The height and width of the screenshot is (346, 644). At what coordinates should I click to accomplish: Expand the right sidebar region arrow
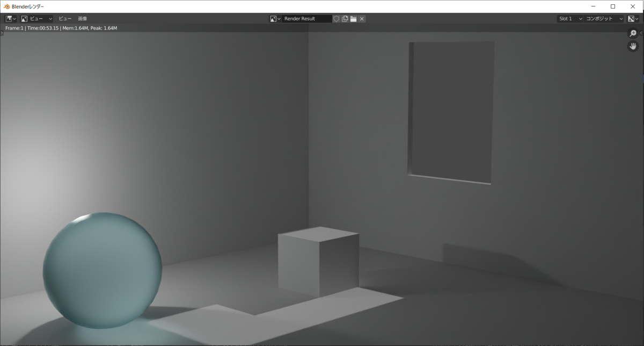click(642, 33)
